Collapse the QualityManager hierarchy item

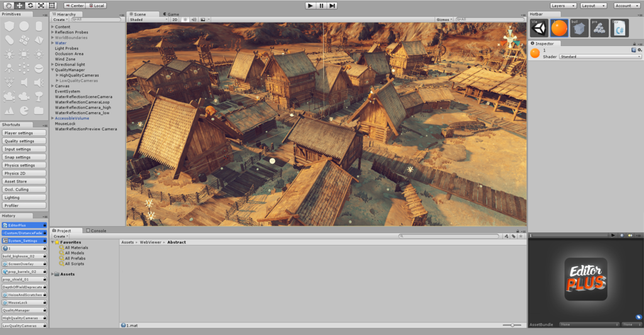(53, 70)
